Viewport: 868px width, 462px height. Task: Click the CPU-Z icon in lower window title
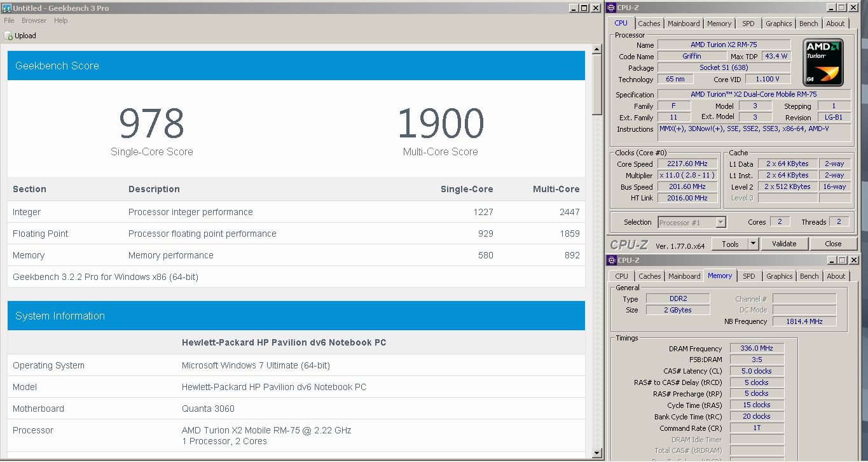612,260
